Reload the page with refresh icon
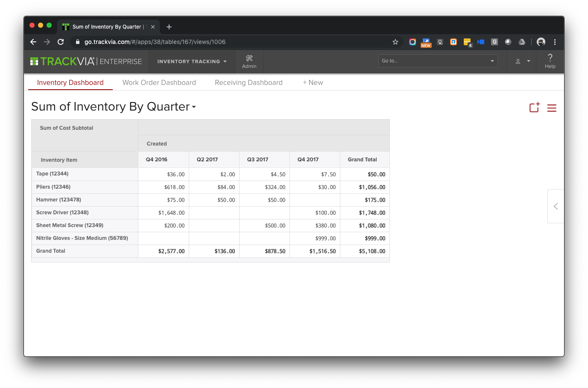The width and height of the screenshot is (588, 388). pos(61,42)
